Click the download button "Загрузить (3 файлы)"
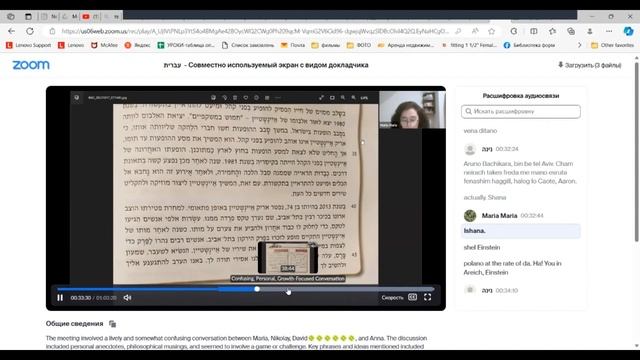 (x=590, y=65)
